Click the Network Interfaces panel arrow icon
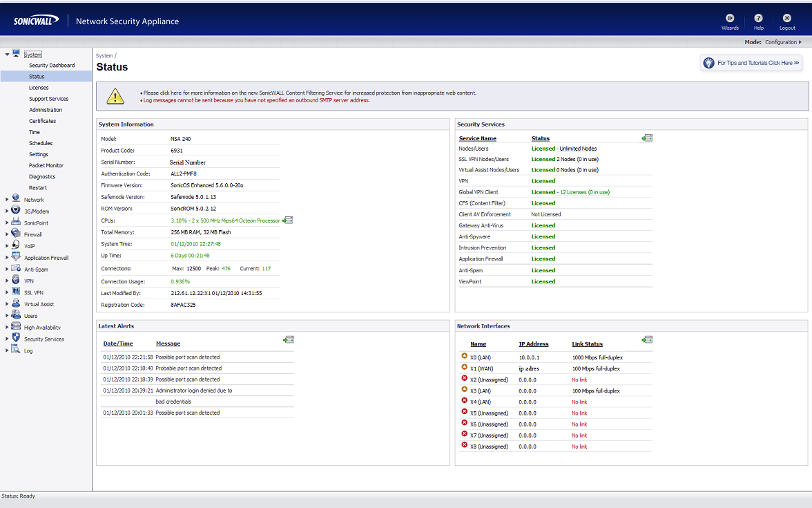812x508 pixels. click(x=647, y=339)
